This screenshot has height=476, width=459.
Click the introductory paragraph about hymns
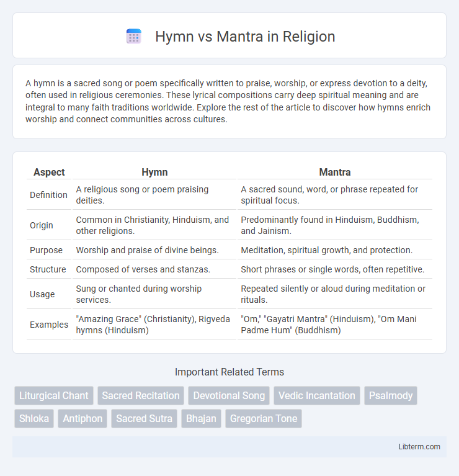click(228, 101)
